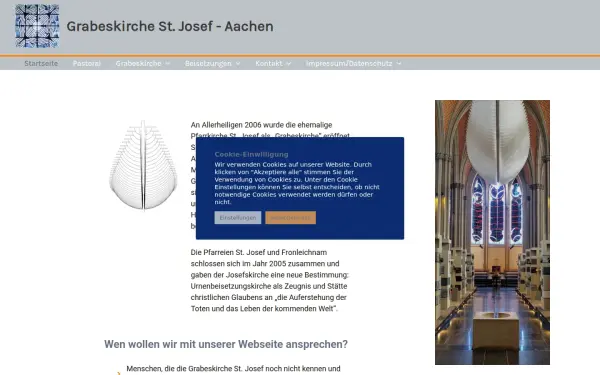The height and width of the screenshot is (375, 600).
Task: Click the heading 'Wen wollen wir mit unserer Webseite ansprechen?'
Action: click(226, 344)
